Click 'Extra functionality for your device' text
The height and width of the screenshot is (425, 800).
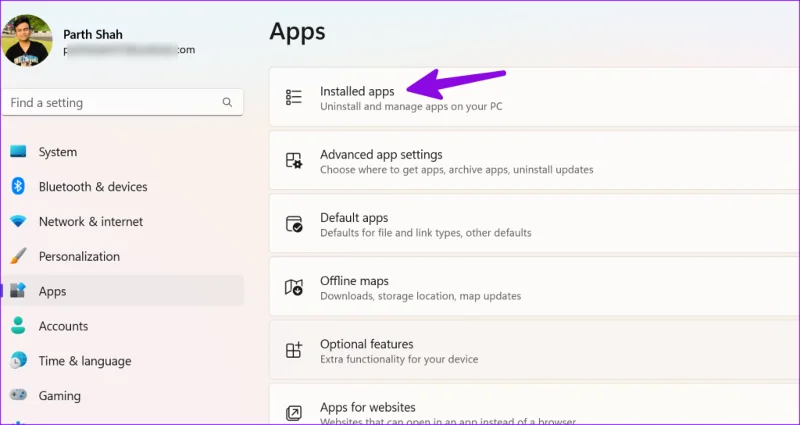pyautogui.click(x=399, y=359)
